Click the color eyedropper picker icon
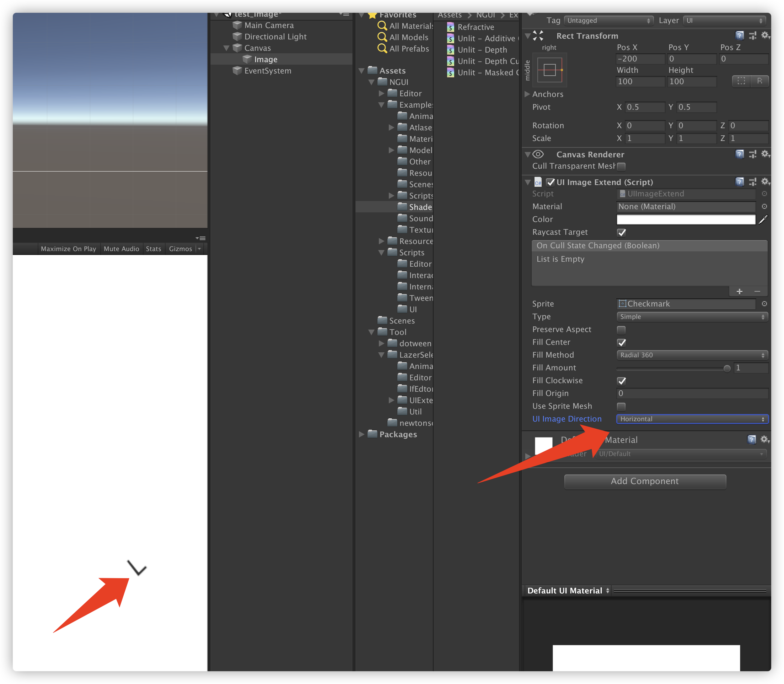The width and height of the screenshot is (784, 684). (763, 219)
